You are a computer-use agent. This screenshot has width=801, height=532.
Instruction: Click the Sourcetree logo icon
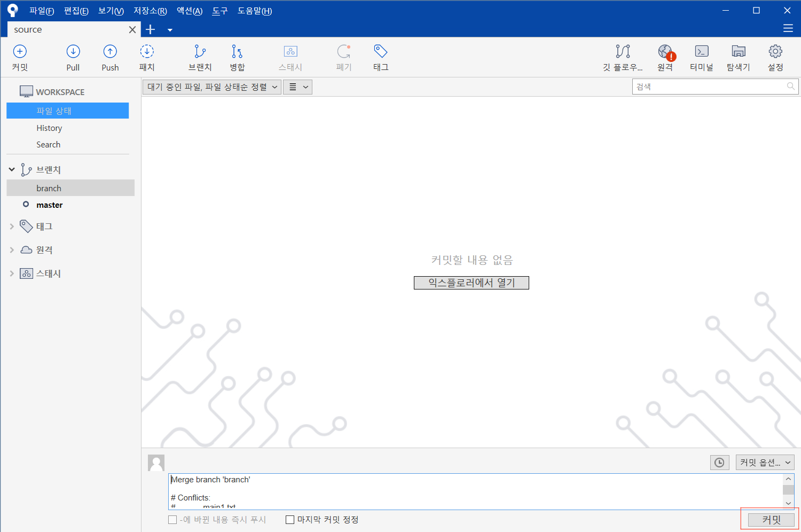13,10
